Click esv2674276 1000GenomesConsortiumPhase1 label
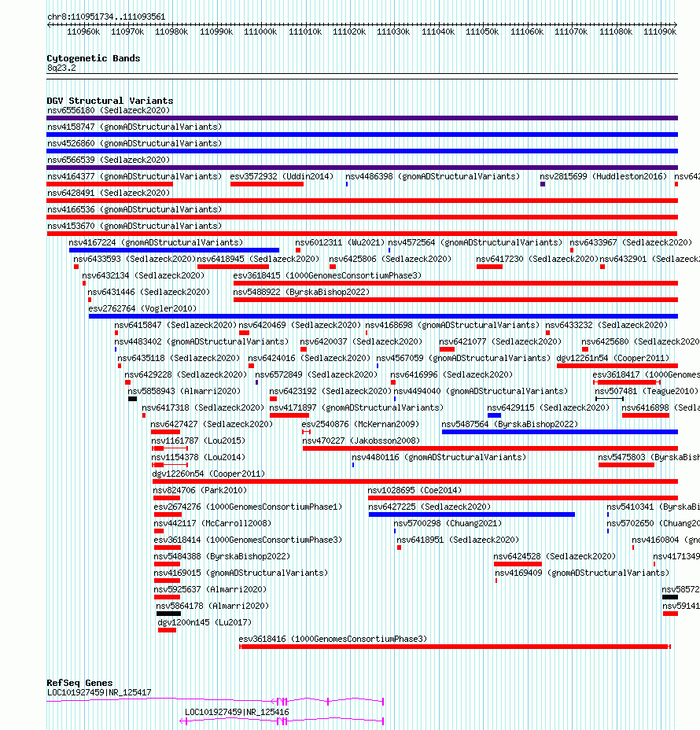 point(248,507)
